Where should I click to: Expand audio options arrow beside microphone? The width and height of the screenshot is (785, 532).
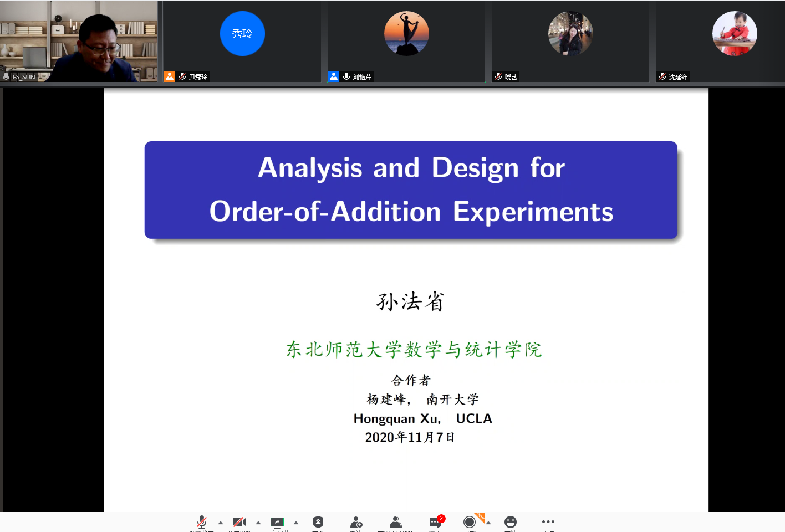point(221,523)
